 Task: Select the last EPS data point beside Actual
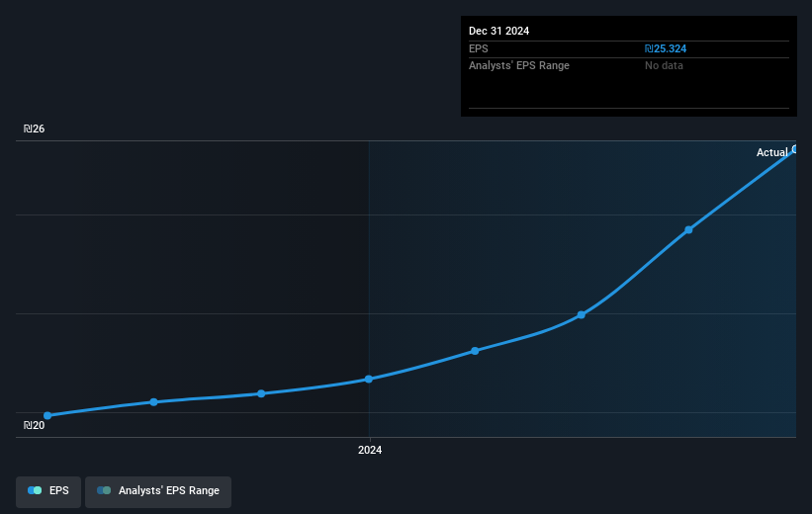coord(795,149)
